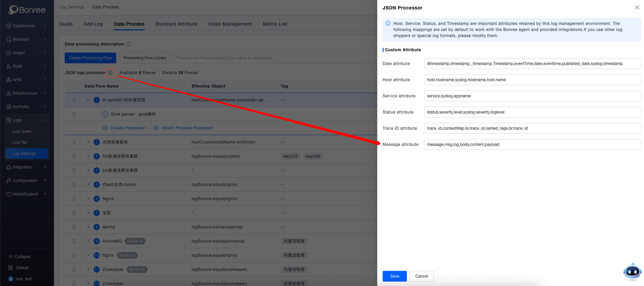Click the Message attribute input field

coord(532,145)
